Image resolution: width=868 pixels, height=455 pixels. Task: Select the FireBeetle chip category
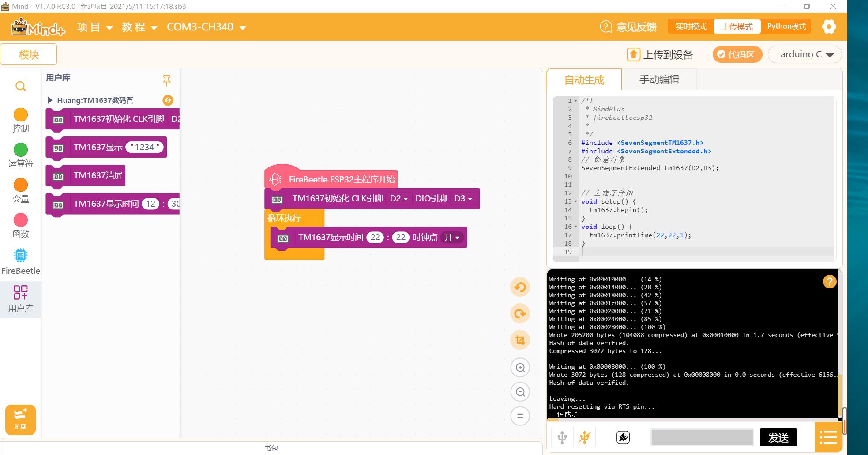click(x=21, y=262)
